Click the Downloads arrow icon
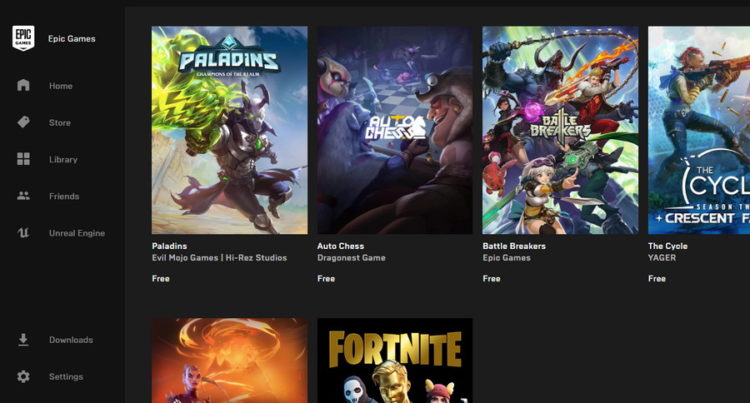750x403 pixels. click(x=24, y=340)
